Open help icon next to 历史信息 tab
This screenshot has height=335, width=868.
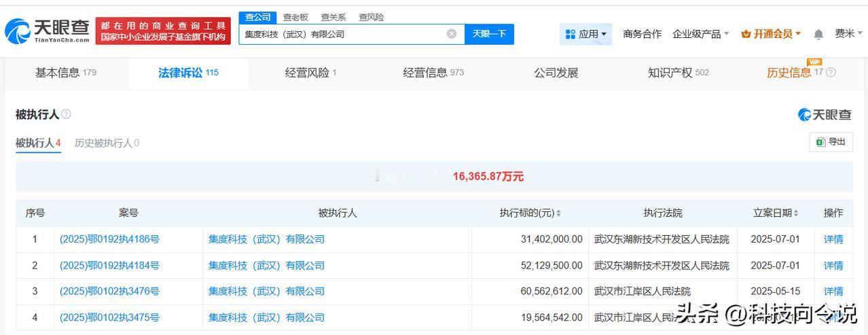[x=831, y=73]
